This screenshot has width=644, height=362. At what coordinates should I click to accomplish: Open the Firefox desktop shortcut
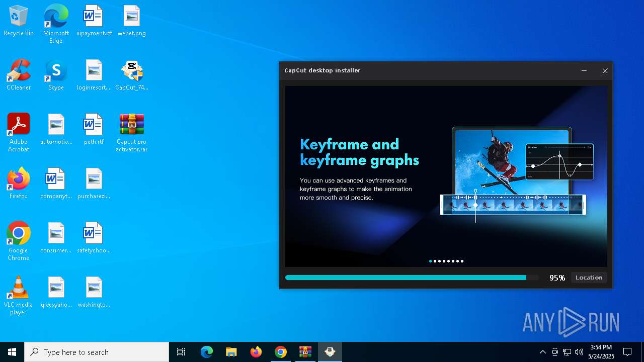(x=19, y=184)
